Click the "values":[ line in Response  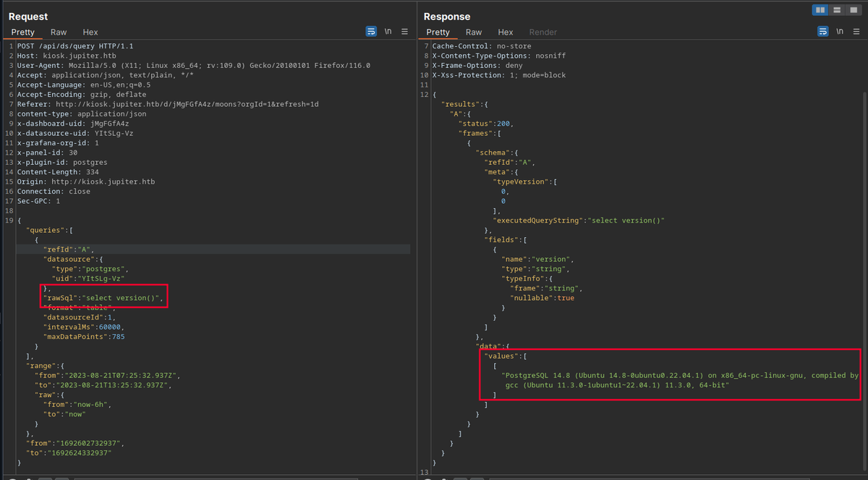pos(506,356)
